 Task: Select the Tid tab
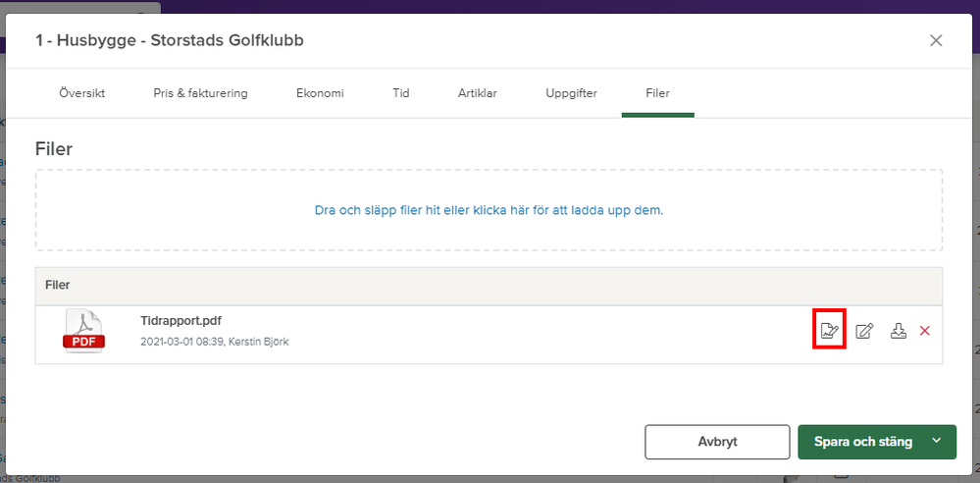click(400, 94)
